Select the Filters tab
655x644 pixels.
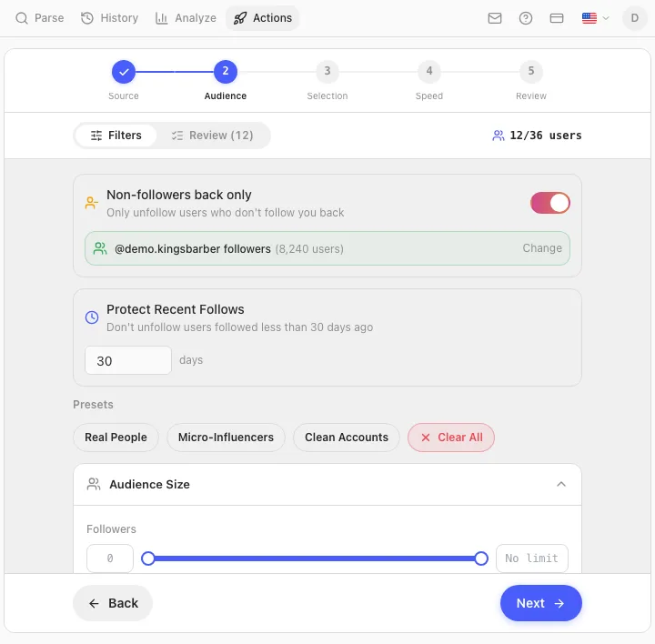116,136
